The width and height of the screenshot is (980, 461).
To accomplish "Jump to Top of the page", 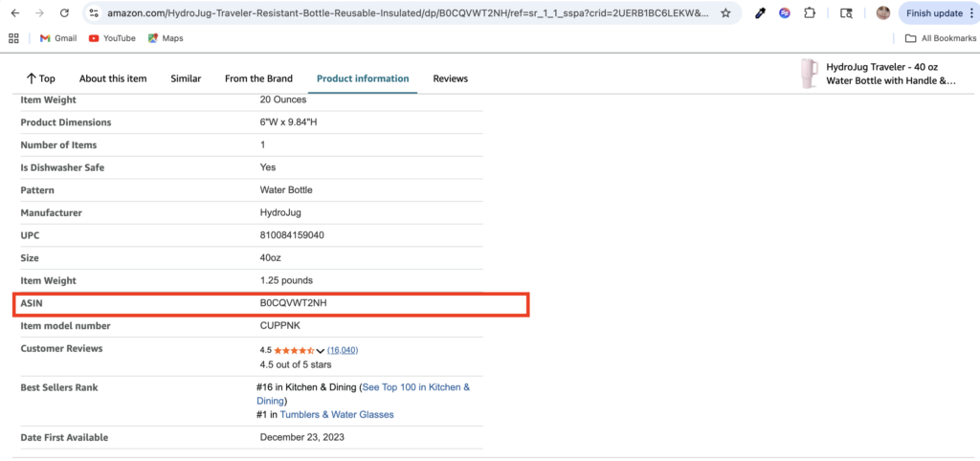I will [x=40, y=78].
